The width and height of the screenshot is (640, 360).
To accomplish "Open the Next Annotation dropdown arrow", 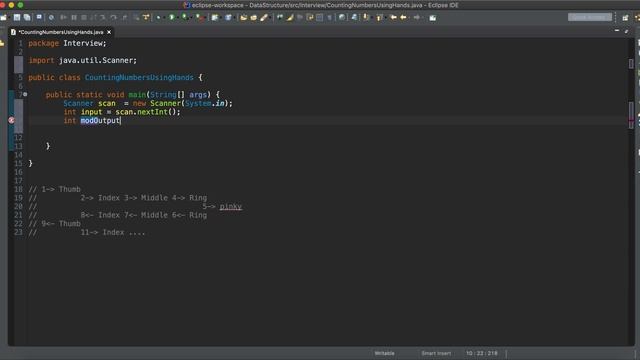I will point(371,18).
